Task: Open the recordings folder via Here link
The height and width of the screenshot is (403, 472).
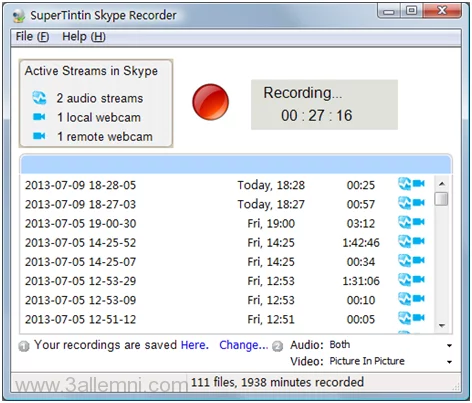Action: (195, 345)
